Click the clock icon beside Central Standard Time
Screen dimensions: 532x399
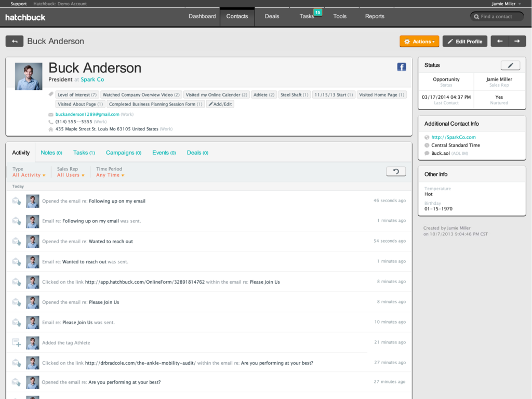[x=427, y=145]
